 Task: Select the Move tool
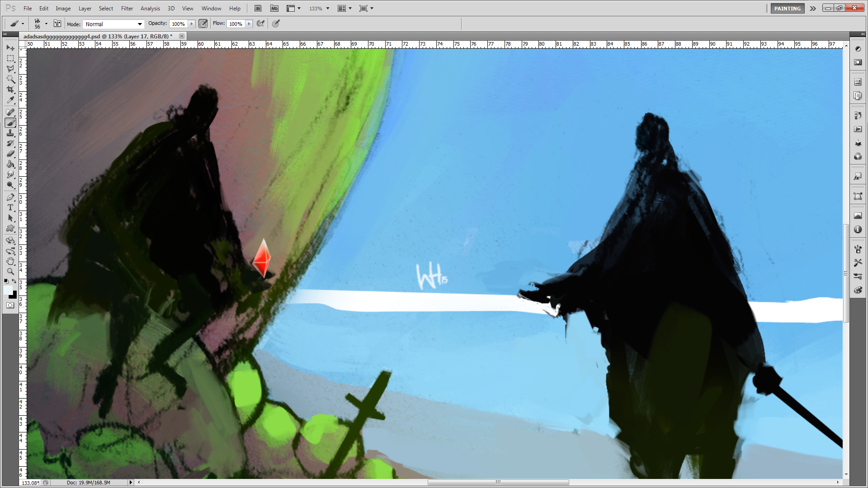10,47
